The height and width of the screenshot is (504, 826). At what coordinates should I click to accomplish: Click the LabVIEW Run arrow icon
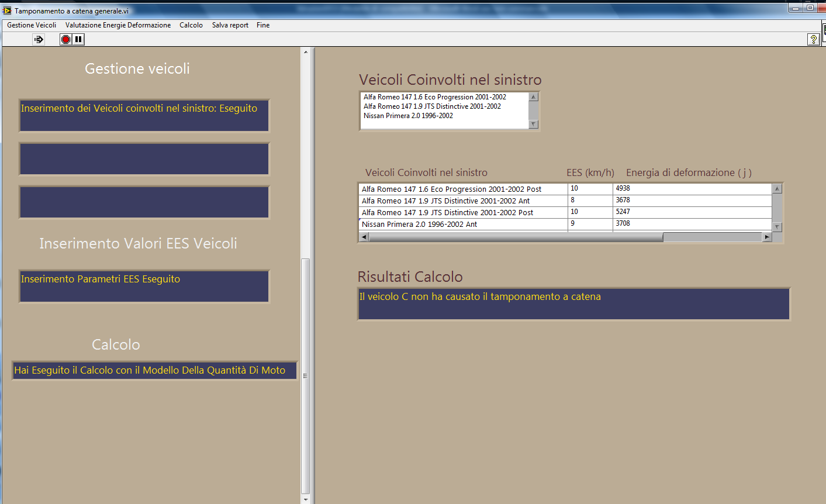pos(39,39)
